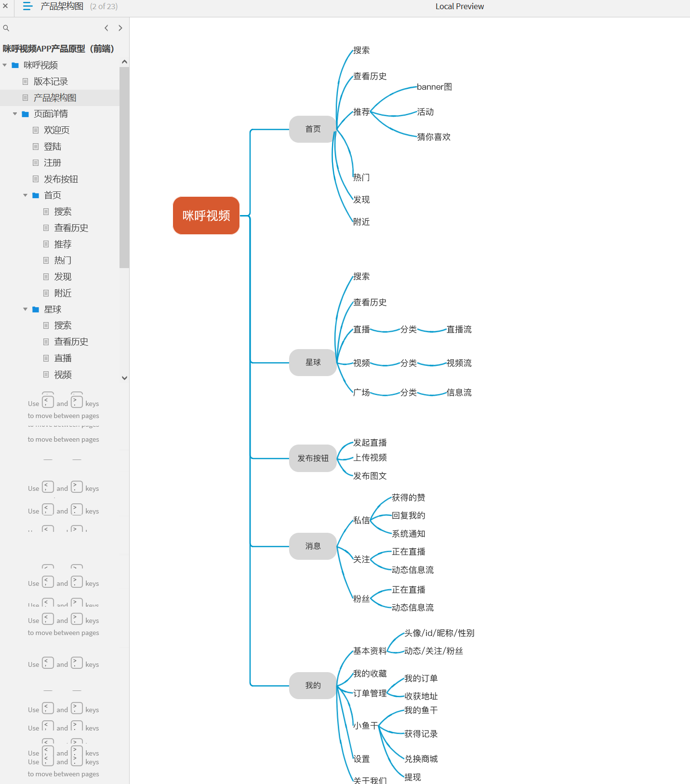Viewport: 690px width, 784px height.
Task: Open the 版本记录 page
Action: [51, 81]
